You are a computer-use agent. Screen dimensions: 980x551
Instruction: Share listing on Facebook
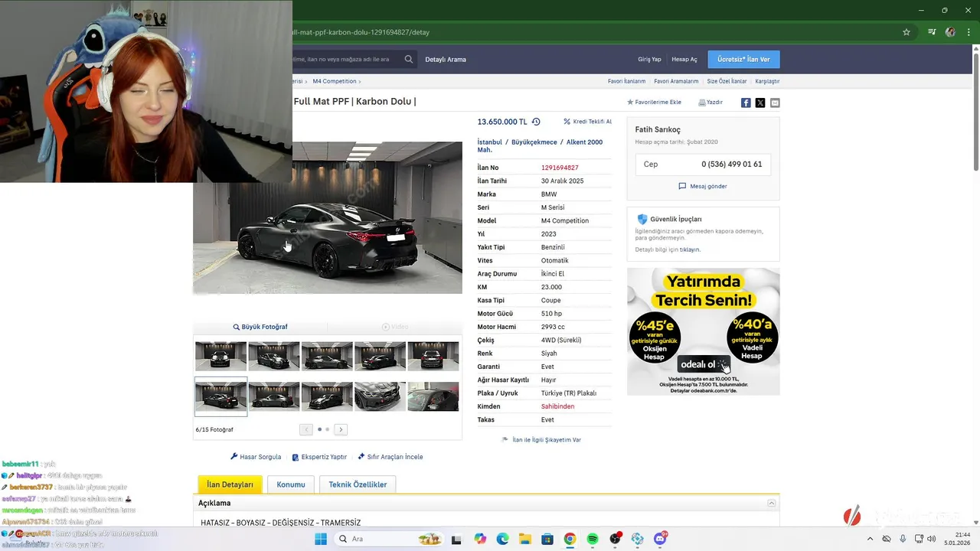point(746,103)
